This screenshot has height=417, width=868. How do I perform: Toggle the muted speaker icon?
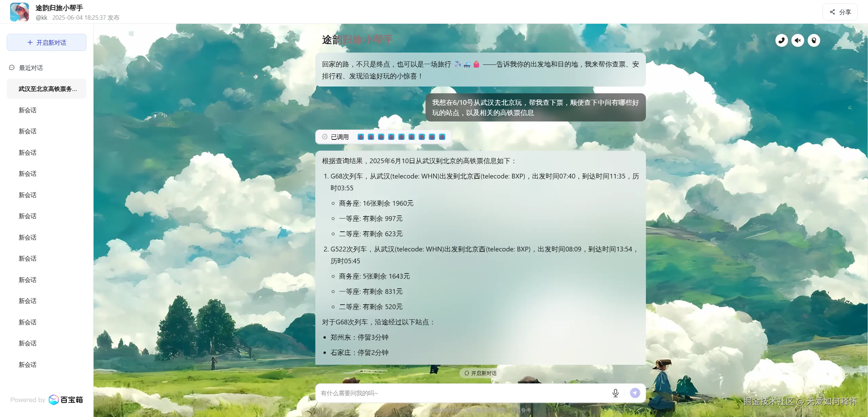(797, 40)
